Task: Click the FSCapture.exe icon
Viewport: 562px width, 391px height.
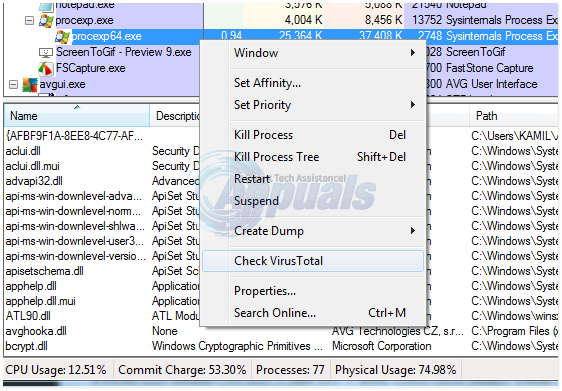Action: click(x=46, y=68)
